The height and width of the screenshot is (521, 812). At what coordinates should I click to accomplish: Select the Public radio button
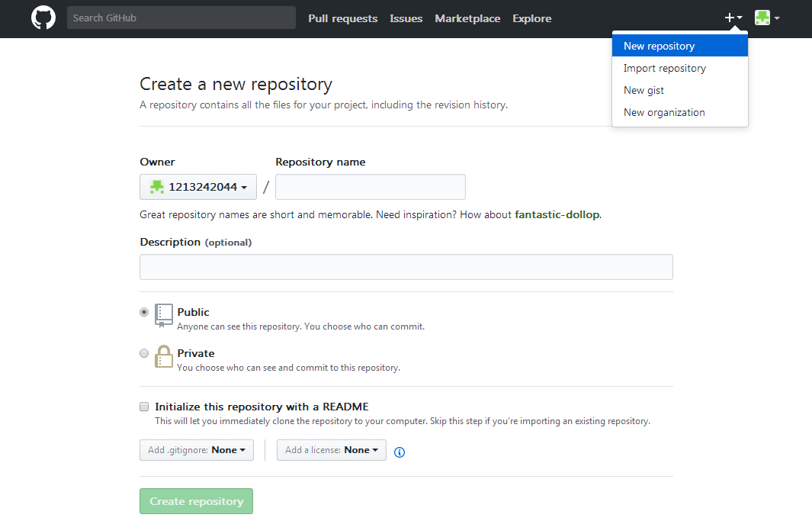(x=144, y=312)
